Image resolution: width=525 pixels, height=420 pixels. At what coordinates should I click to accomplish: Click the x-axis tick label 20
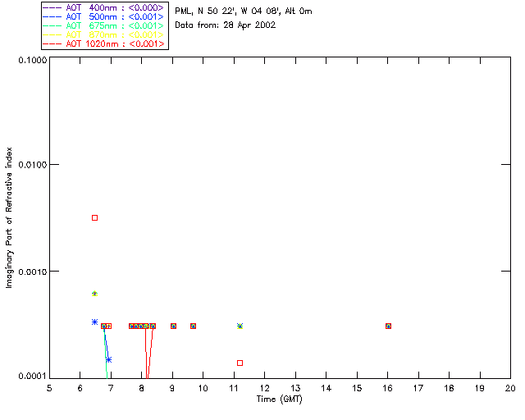coord(510,388)
